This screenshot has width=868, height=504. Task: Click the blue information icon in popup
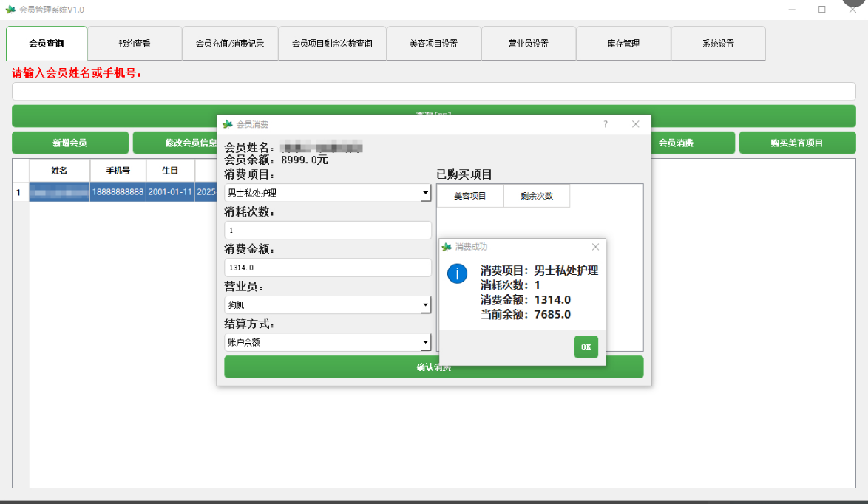(458, 273)
